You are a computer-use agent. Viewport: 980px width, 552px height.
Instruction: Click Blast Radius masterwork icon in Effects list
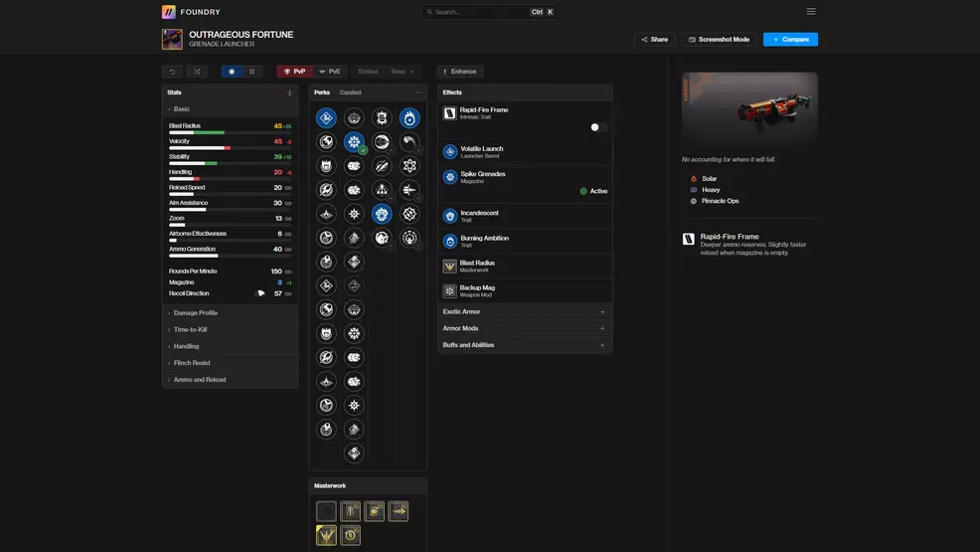coord(449,267)
